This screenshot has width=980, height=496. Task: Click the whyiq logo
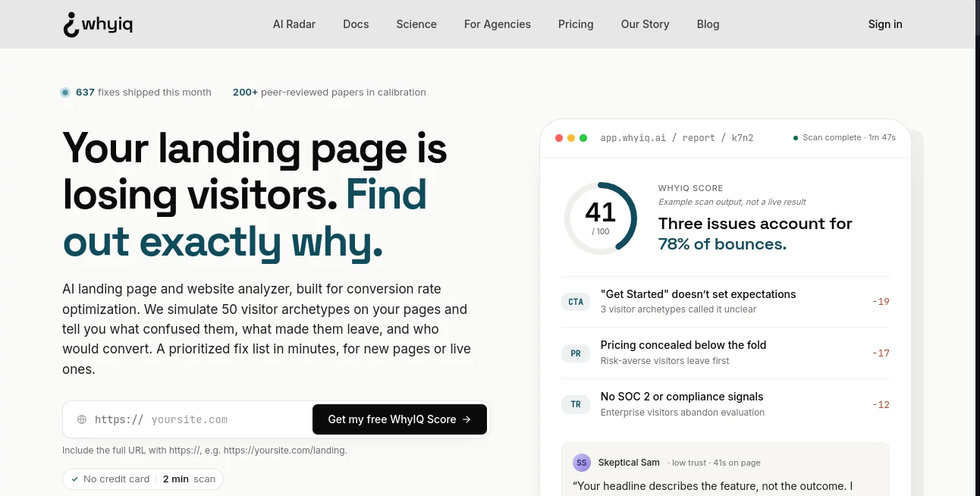click(98, 24)
